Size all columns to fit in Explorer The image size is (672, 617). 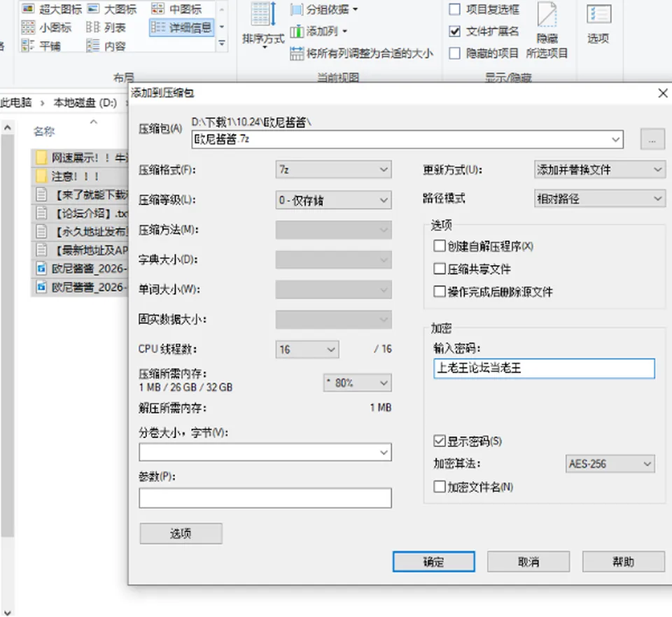click(361, 54)
